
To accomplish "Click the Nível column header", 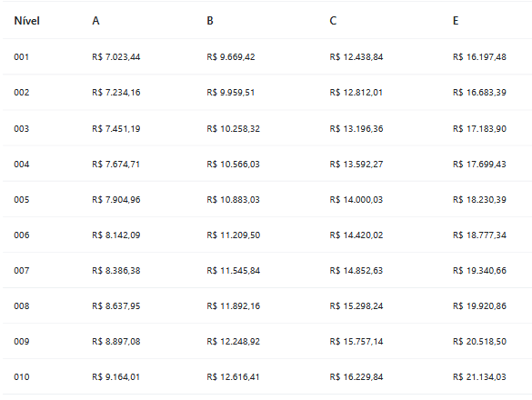I will click(26, 21).
